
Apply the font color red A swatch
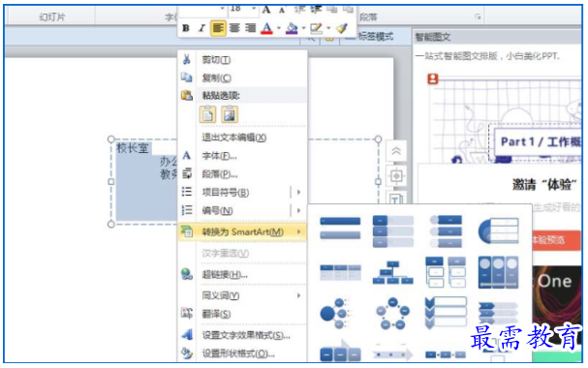(266, 28)
